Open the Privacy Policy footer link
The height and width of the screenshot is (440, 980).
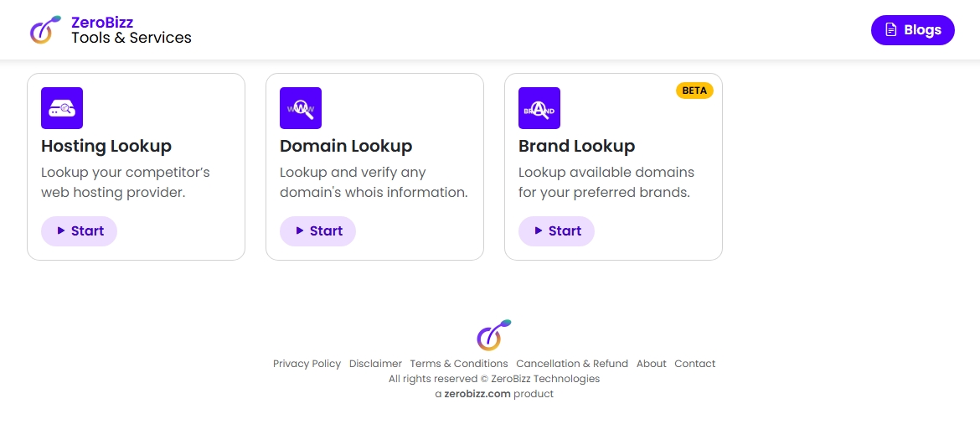pos(307,364)
